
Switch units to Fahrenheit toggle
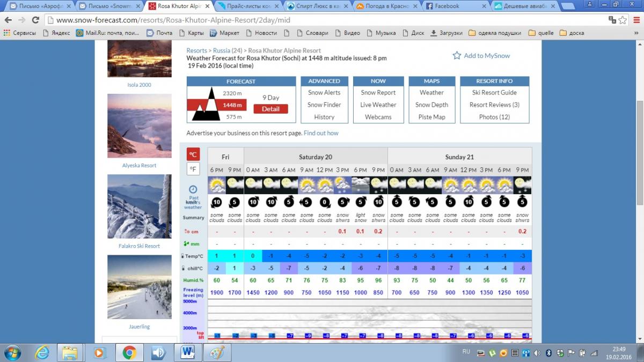coord(193,169)
